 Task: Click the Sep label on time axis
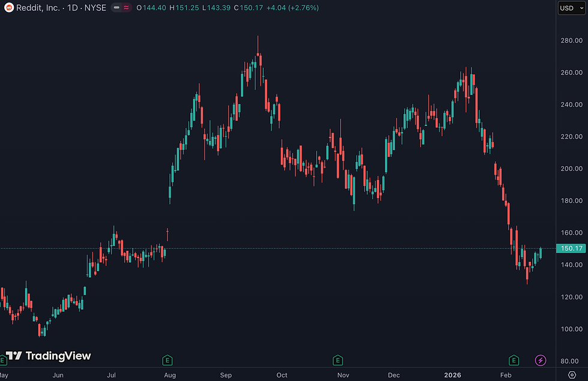(226, 375)
